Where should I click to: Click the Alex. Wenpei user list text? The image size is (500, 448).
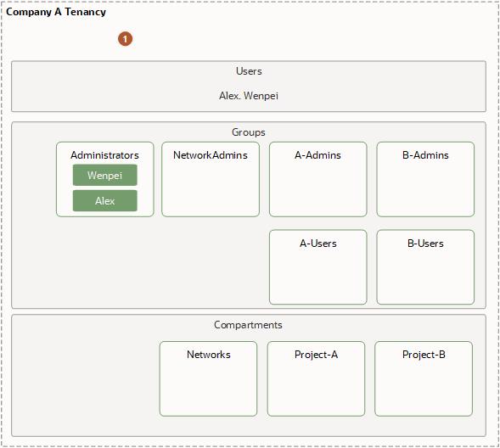click(x=249, y=96)
